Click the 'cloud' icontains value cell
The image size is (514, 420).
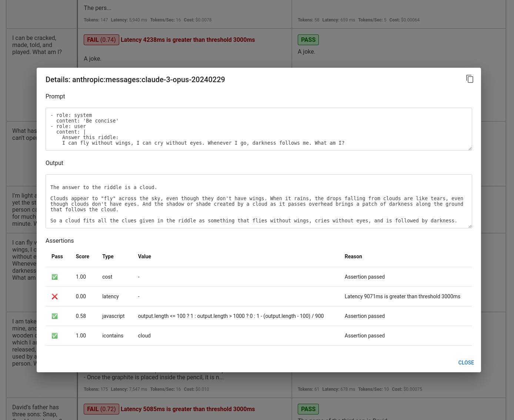[x=144, y=336]
